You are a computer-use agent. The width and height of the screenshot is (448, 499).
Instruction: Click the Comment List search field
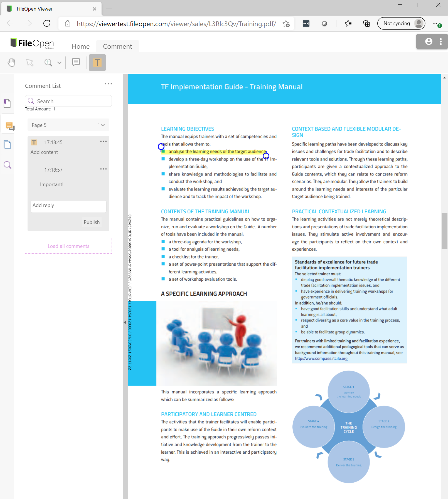[x=68, y=101]
